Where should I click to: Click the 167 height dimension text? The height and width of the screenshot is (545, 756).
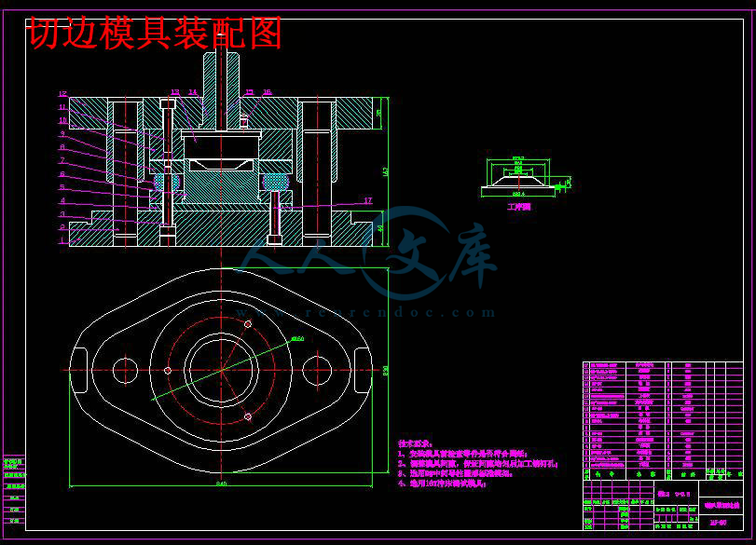[385, 171]
